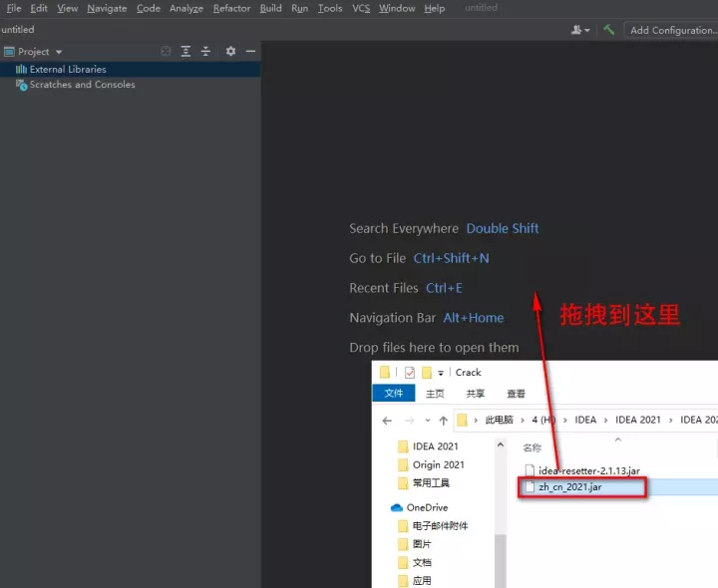Viewport: 718px width, 588px height.
Task: Select External Libraries in Project tree
Action: 67,70
